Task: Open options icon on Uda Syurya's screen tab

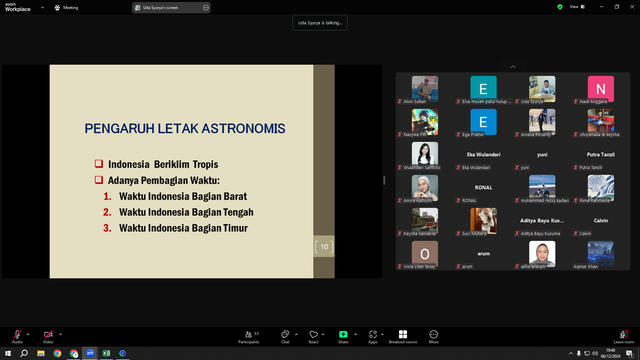Action: pyautogui.click(x=206, y=7)
